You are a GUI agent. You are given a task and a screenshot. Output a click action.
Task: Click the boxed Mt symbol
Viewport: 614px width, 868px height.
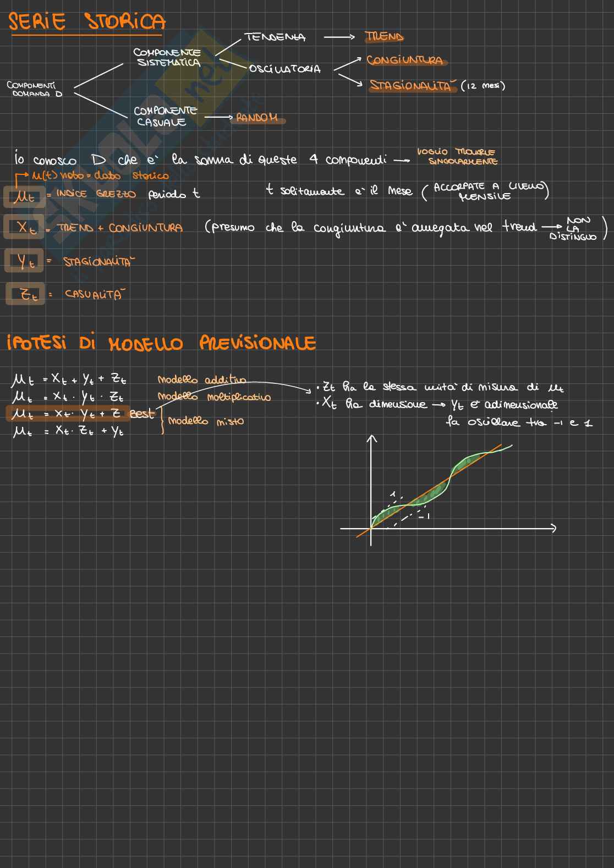(x=24, y=196)
